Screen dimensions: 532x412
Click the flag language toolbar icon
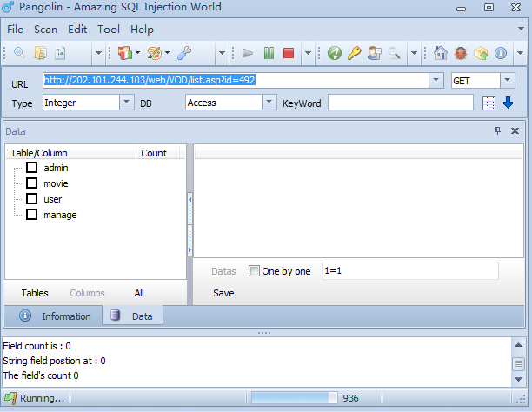[x=125, y=53]
